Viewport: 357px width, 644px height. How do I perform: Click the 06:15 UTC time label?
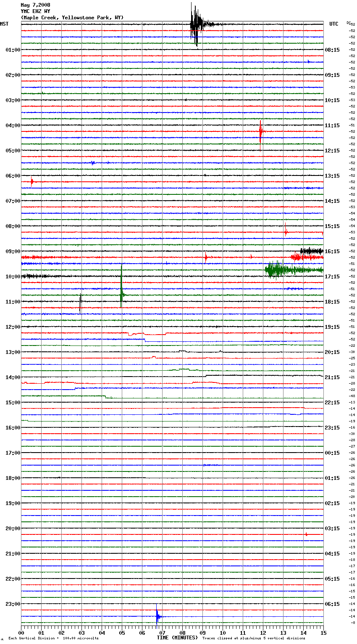[x=332, y=604]
